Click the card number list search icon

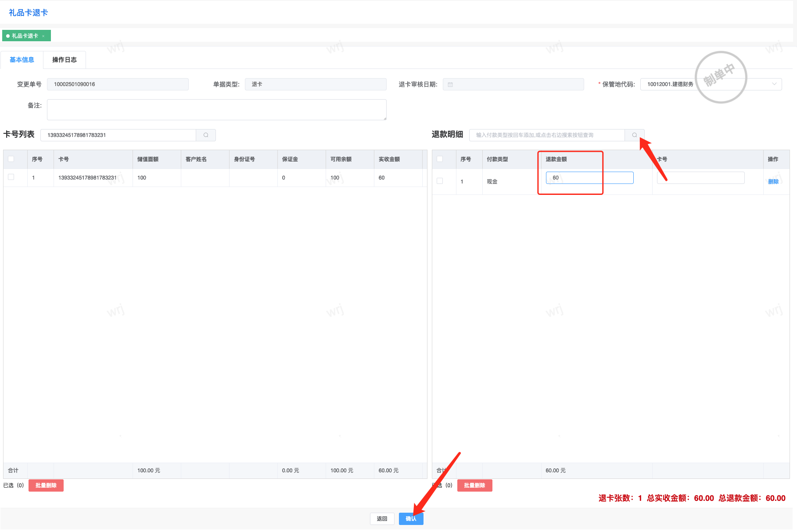tap(206, 135)
